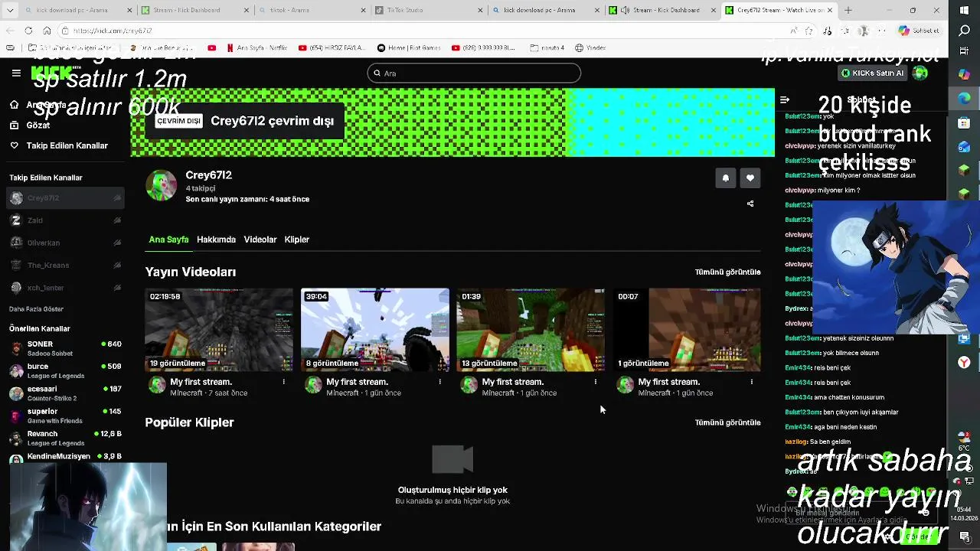This screenshot has height=551, width=980.
Task: Click the search box labeled Ara
Action: (x=474, y=73)
